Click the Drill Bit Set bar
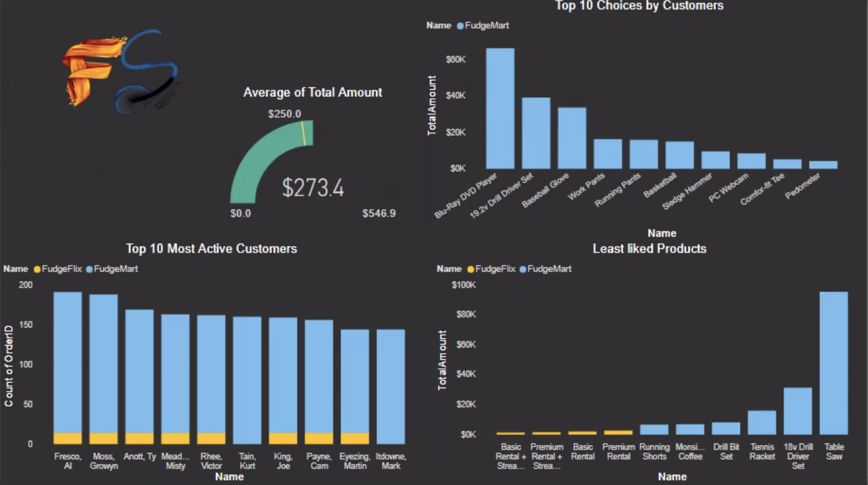Viewport: 868px width, 485px height. [x=726, y=429]
